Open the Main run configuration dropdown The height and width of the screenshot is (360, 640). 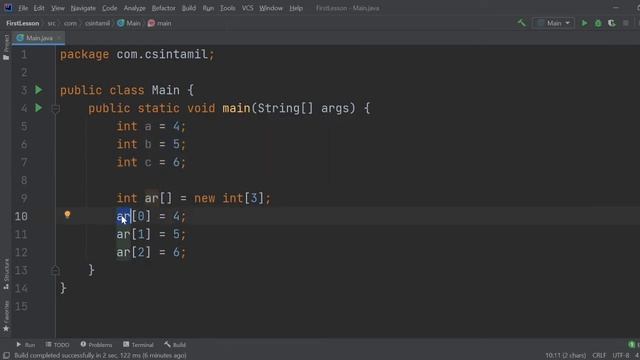point(553,23)
